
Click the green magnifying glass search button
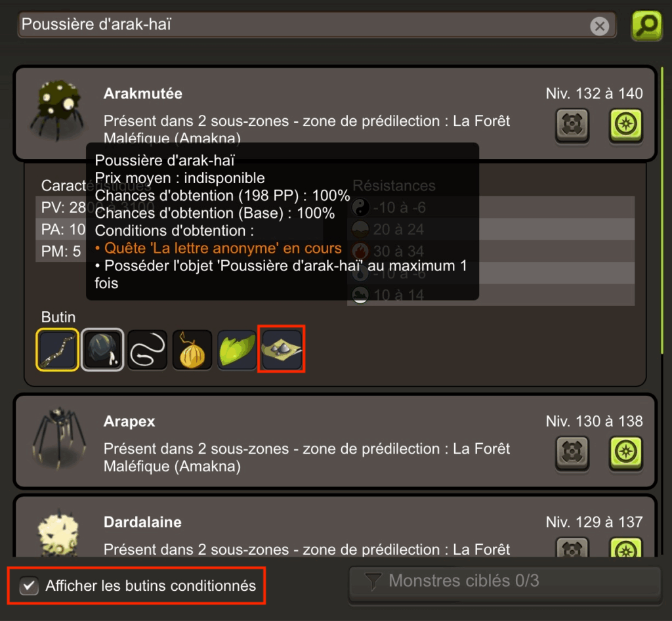click(x=646, y=26)
